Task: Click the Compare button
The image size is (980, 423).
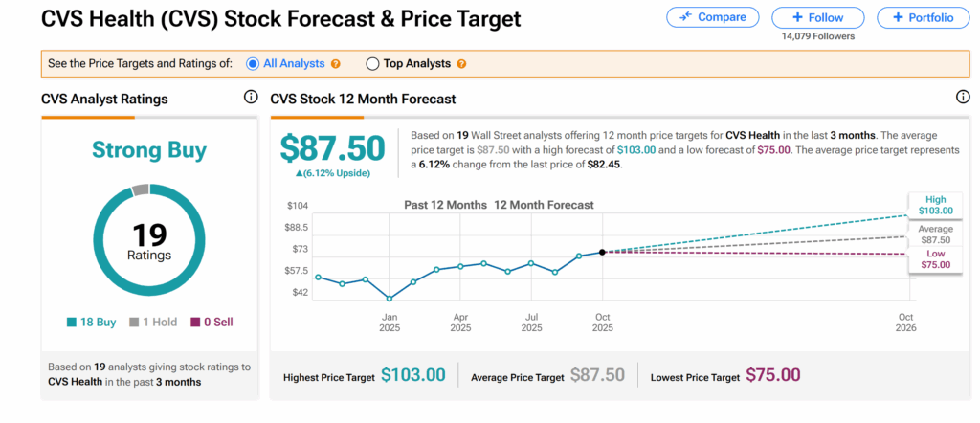Action: tap(712, 17)
